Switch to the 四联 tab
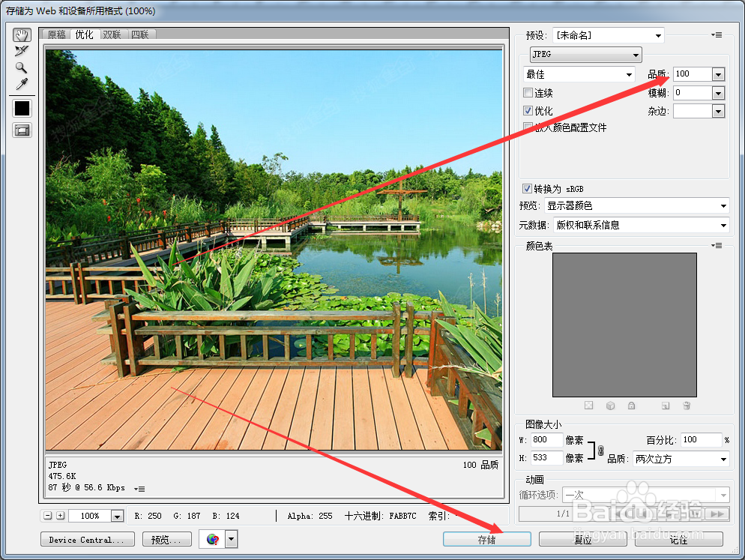Viewport: 745px width, 560px height. point(140,34)
